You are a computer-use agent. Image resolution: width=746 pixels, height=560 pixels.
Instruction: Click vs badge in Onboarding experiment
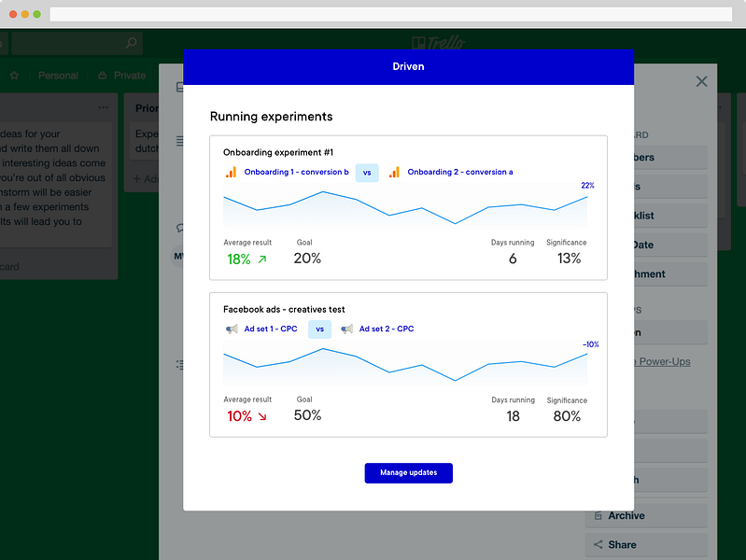367,173
